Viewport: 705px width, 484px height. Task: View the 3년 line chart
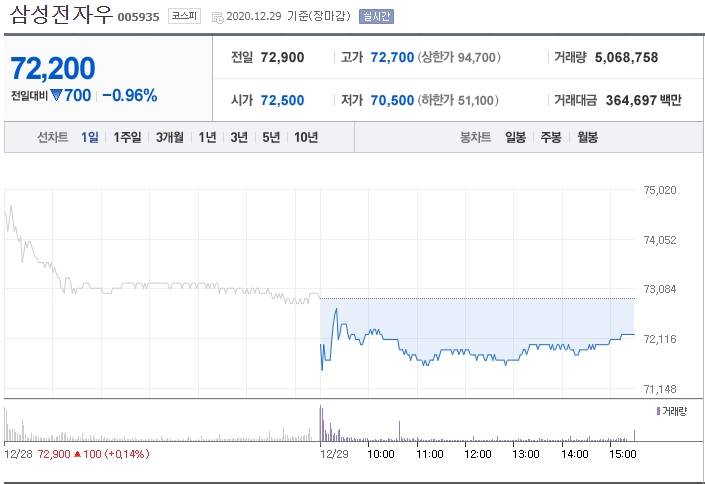pos(239,137)
